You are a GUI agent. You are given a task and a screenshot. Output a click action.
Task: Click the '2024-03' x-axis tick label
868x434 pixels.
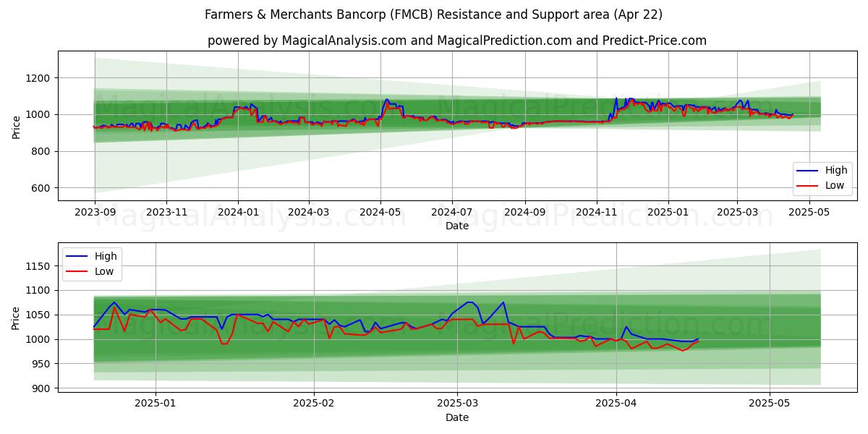pyautogui.click(x=310, y=213)
